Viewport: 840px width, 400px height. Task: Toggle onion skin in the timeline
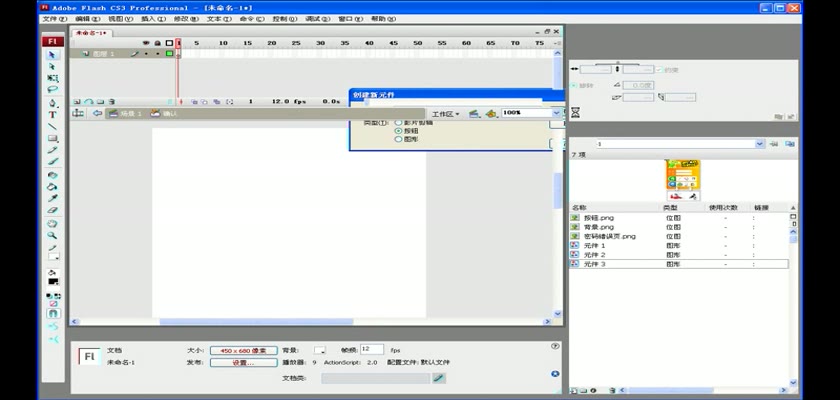coord(194,101)
